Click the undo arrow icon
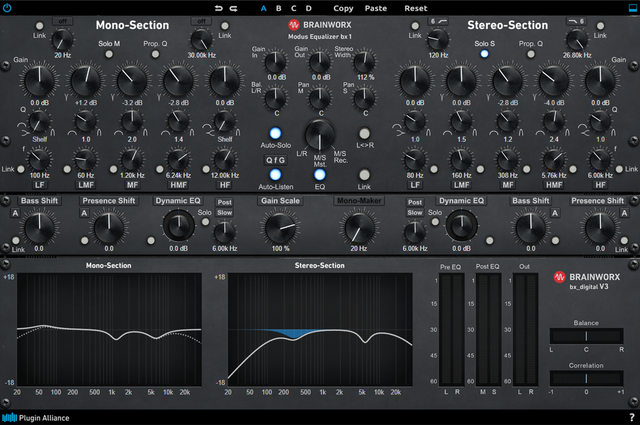 (x=219, y=8)
